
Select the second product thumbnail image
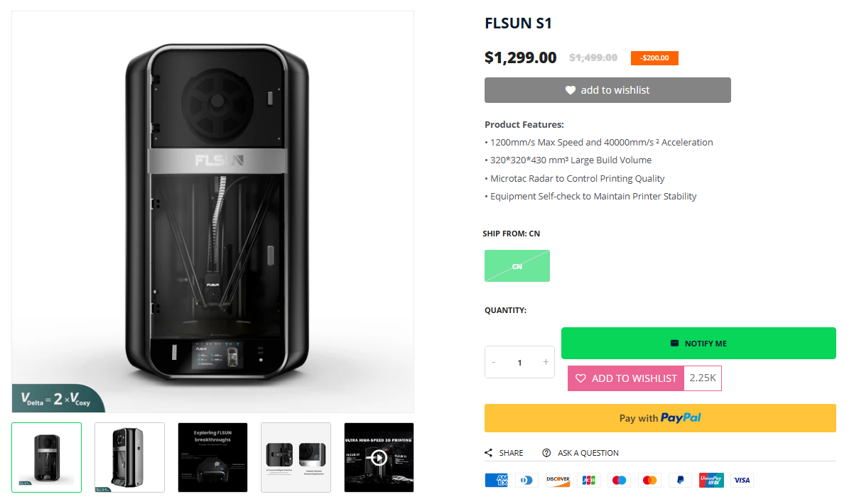129,458
